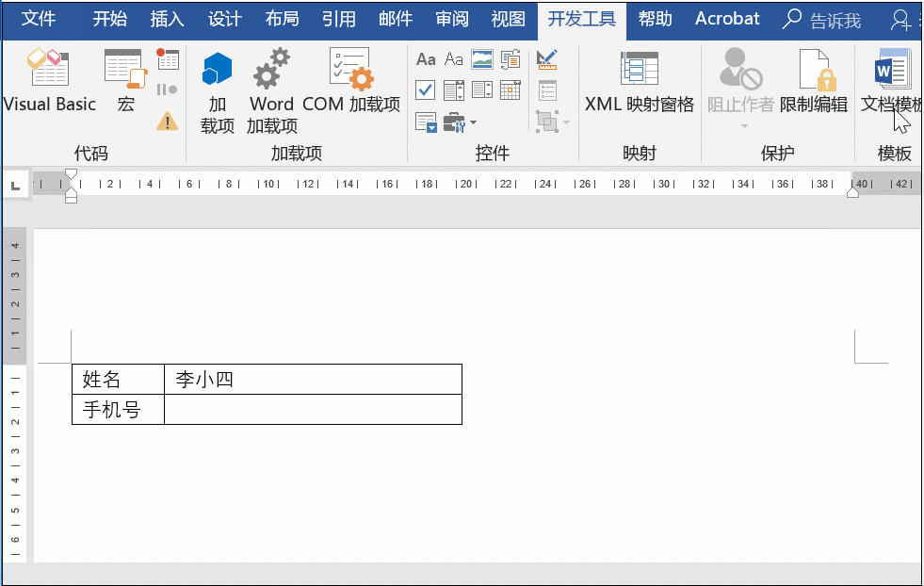Switch to the 审阅 ribbon tab
The image size is (924, 586).
[450, 19]
